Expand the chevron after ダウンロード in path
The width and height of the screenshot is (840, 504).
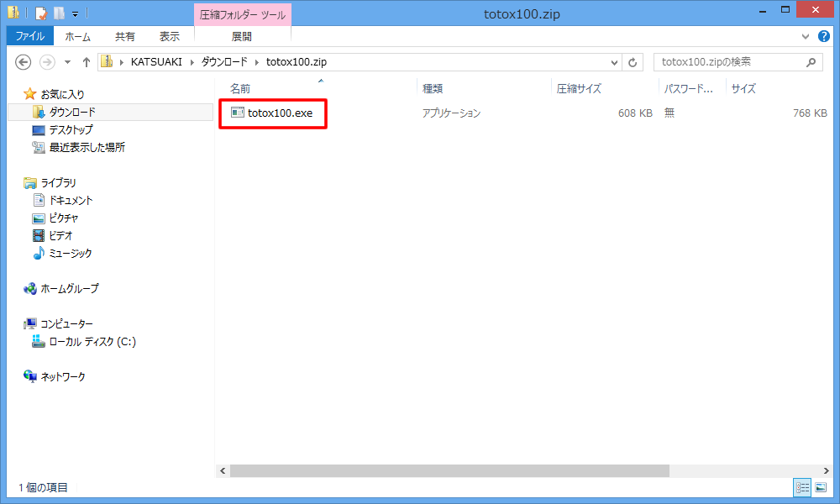(x=256, y=62)
